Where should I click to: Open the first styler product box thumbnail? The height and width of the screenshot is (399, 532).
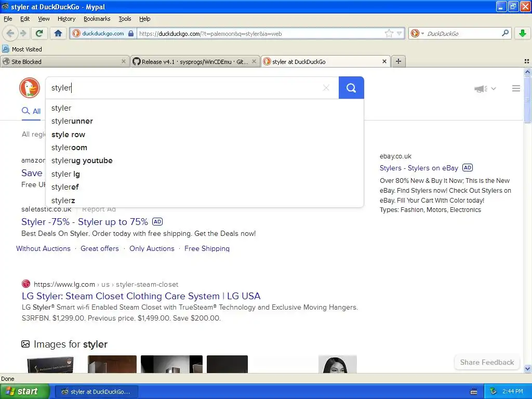tap(50, 364)
